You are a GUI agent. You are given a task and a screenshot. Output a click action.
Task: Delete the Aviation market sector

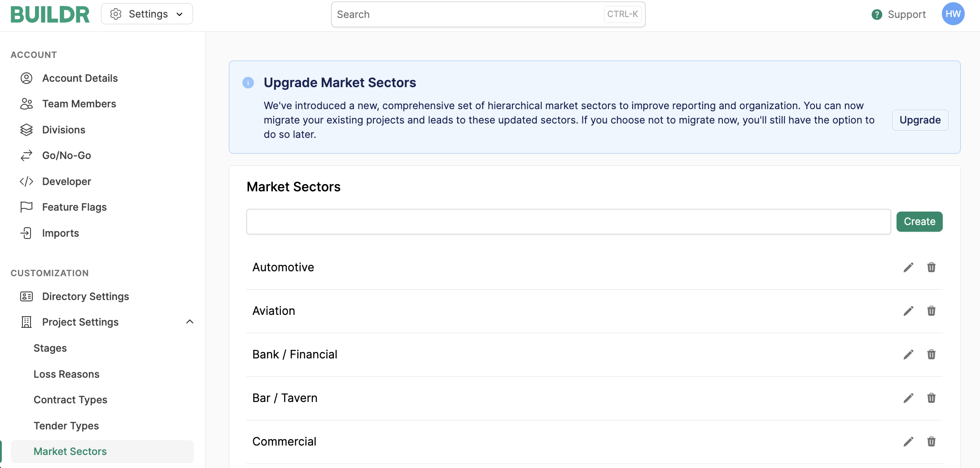931,311
